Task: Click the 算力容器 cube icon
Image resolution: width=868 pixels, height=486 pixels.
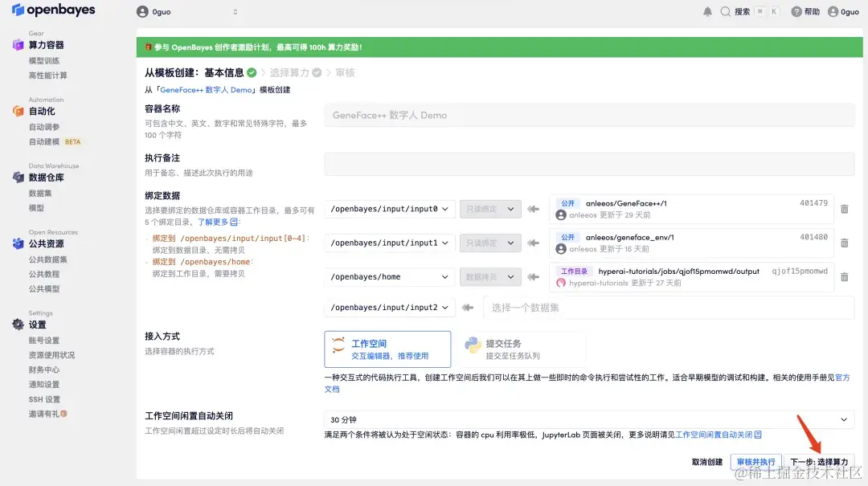Action: (x=18, y=45)
